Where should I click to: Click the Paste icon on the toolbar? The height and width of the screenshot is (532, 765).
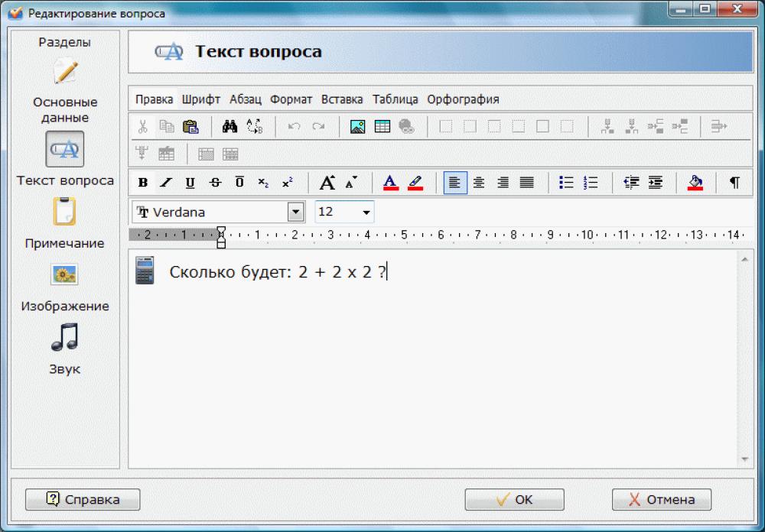coord(190,126)
